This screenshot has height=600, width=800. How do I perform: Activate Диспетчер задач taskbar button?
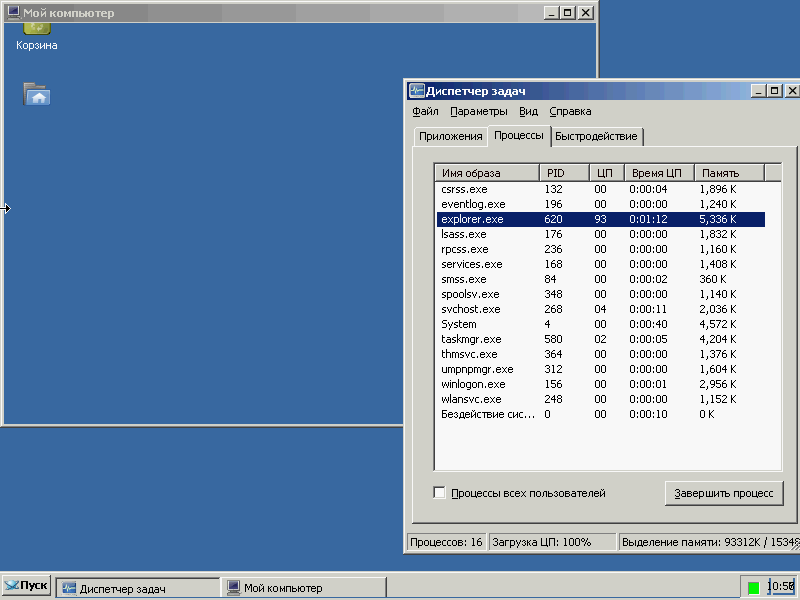click(x=138, y=588)
